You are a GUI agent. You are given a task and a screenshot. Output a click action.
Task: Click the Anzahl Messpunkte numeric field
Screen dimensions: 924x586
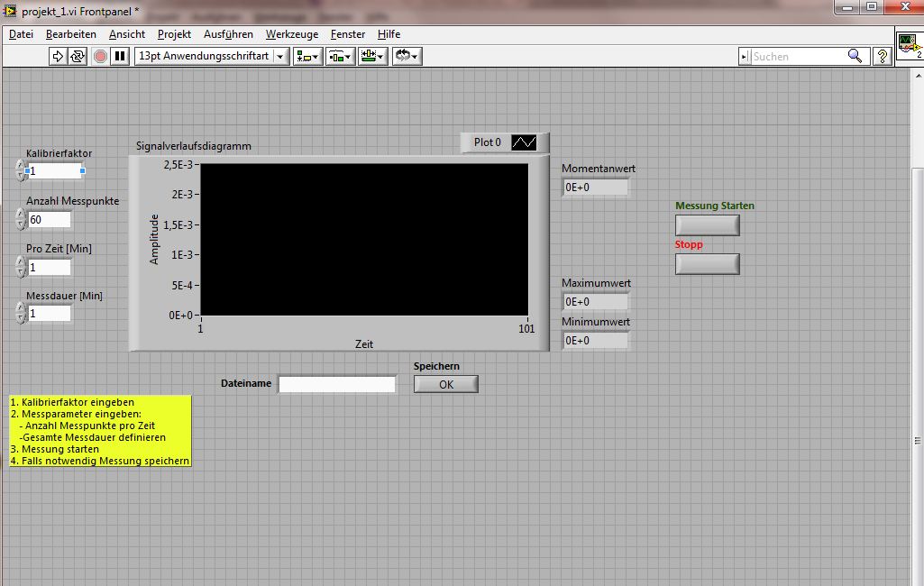click(50, 220)
